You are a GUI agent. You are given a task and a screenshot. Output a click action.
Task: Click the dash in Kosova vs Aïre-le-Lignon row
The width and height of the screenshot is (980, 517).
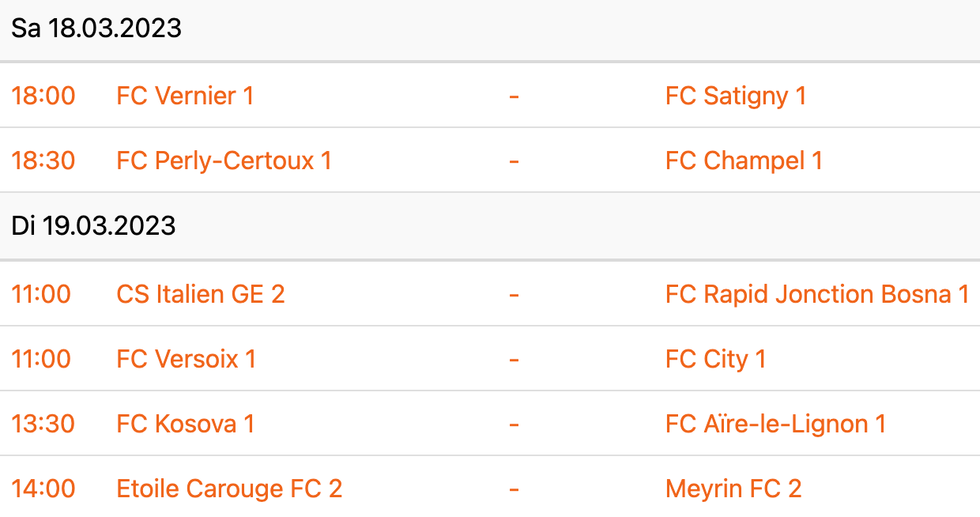point(514,424)
